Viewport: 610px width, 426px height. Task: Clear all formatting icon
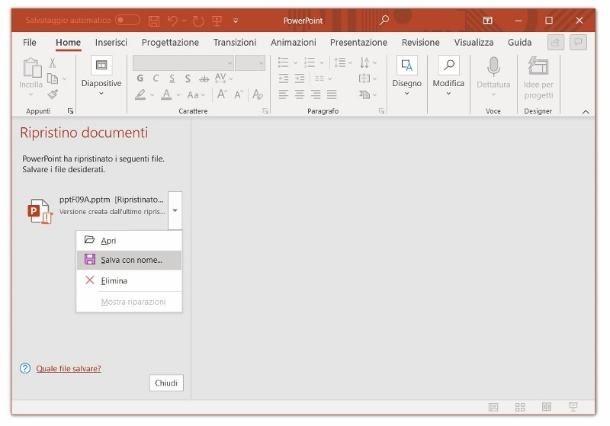pyautogui.click(x=258, y=94)
